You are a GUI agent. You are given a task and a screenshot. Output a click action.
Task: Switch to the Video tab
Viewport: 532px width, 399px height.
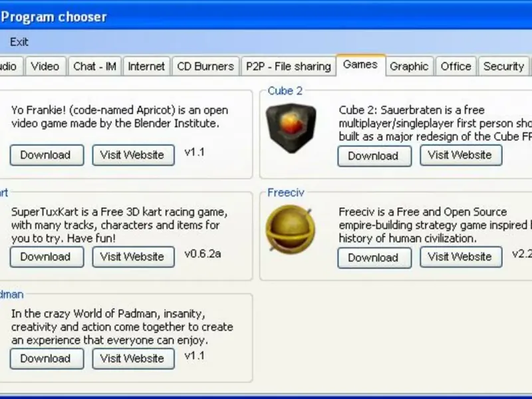tap(45, 66)
